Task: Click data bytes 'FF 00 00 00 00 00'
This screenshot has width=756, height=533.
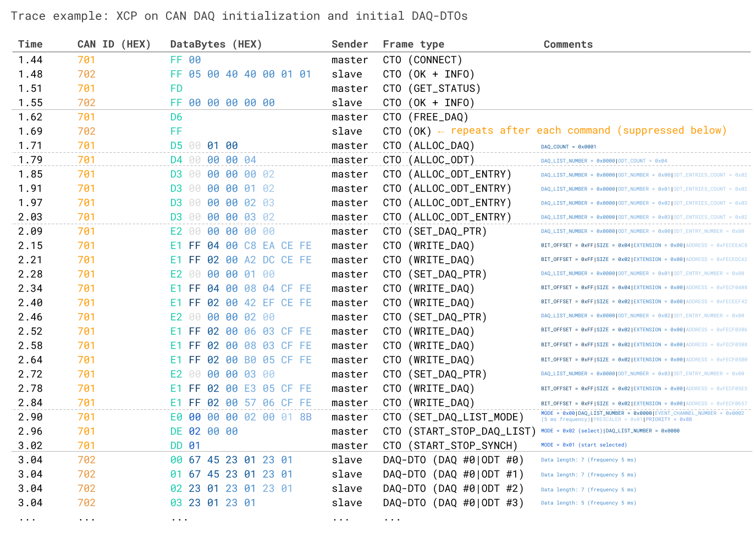Action: (x=222, y=103)
